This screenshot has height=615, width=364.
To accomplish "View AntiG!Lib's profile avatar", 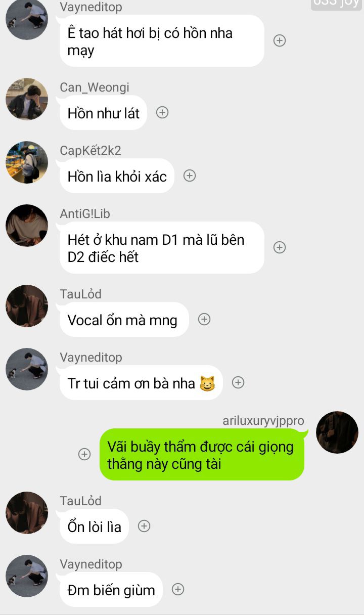I will [27, 226].
